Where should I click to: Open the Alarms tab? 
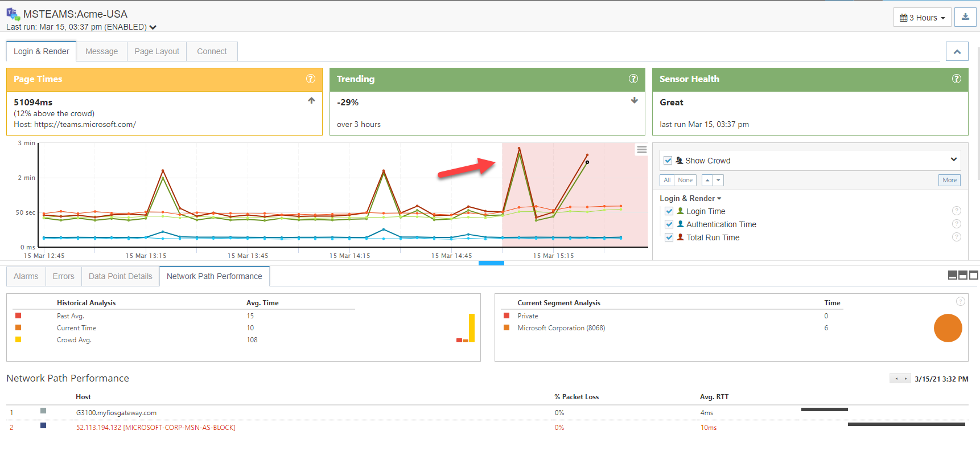pyautogui.click(x=26, y=276)
